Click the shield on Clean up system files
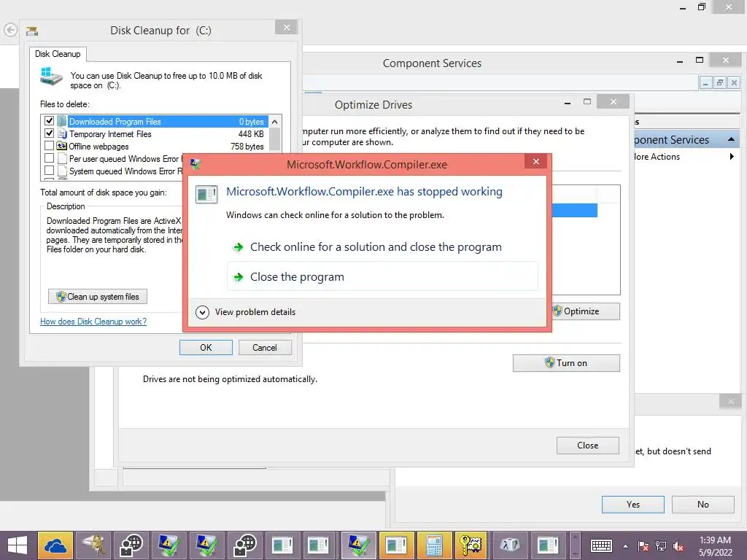The image size is (747, 560). pyautogui.click(x=61, y=297)
